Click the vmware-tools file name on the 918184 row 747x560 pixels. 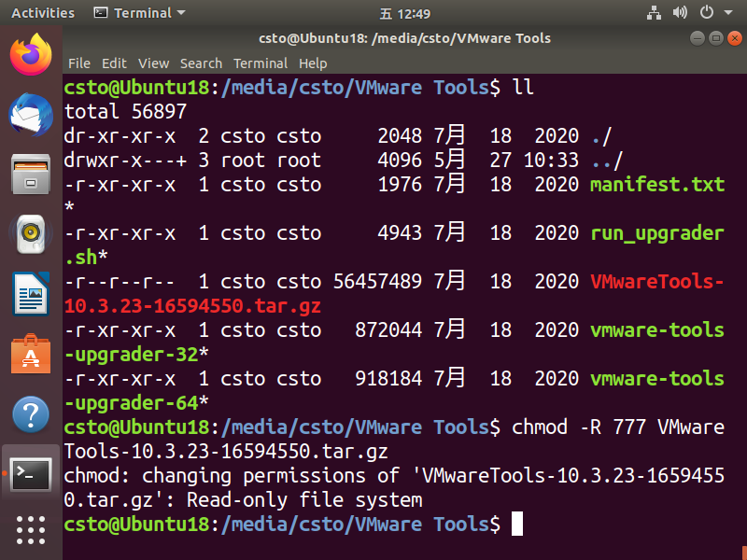[657, 379]
